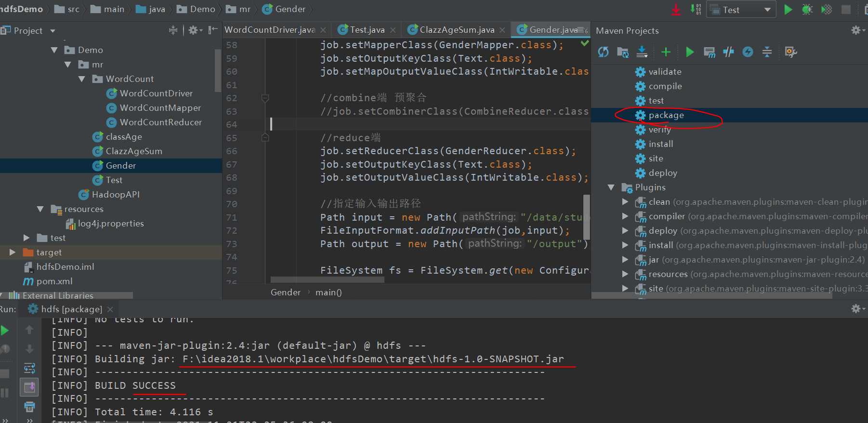
Task: Expand the compiler plugin node
Action: pos(625,216)
